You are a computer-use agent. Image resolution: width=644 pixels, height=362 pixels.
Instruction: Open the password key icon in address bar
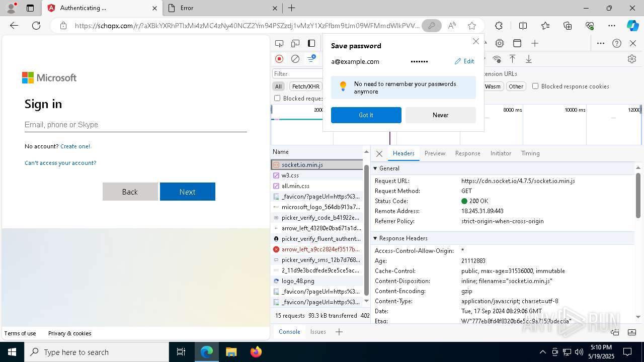tap(431, 26)
